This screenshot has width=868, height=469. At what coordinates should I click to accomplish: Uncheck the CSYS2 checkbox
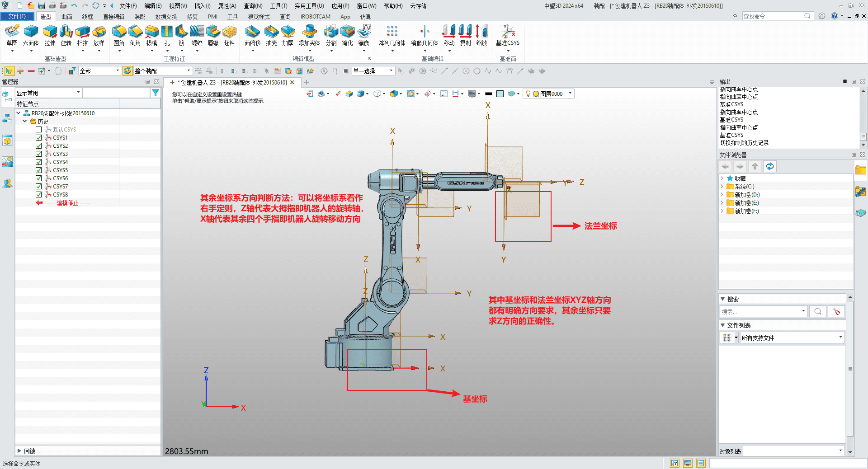pyautogui.click(x=39, y=146)
